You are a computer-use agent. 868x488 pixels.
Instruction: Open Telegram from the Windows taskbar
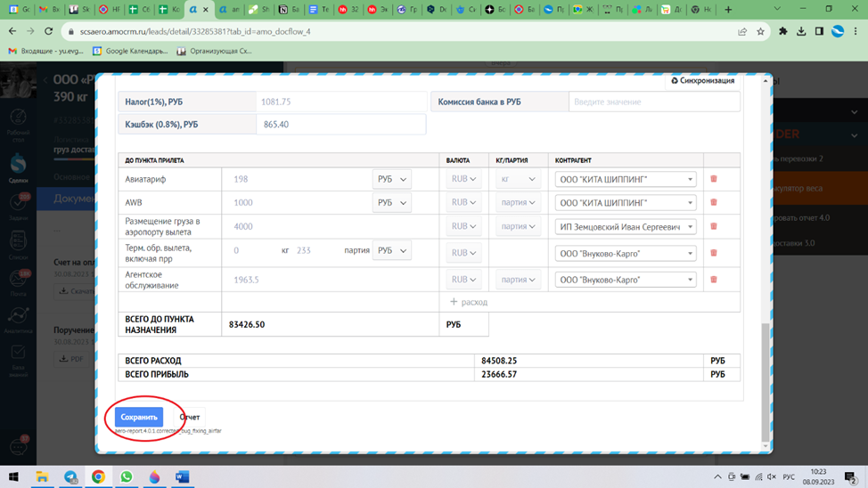click(70, 477)
